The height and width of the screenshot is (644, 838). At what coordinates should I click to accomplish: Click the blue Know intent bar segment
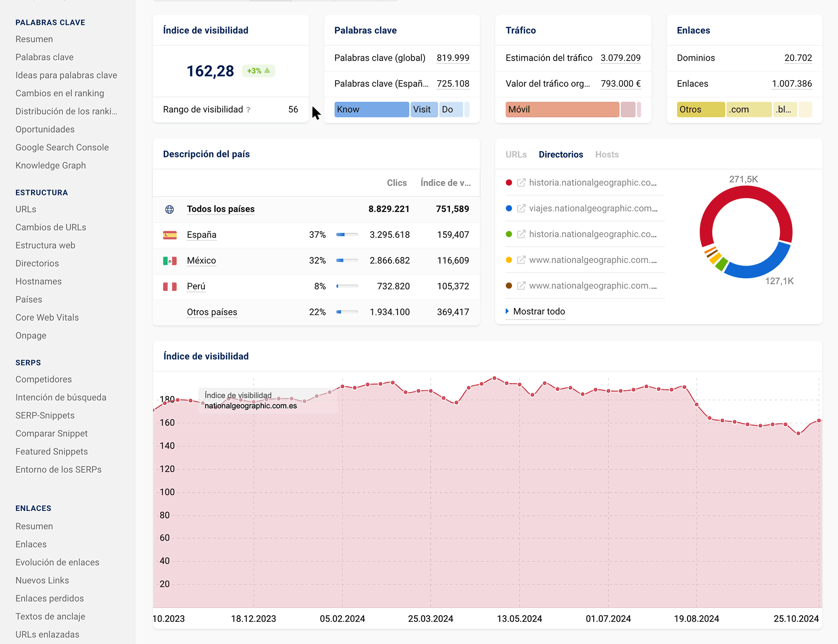pos(371,110)
